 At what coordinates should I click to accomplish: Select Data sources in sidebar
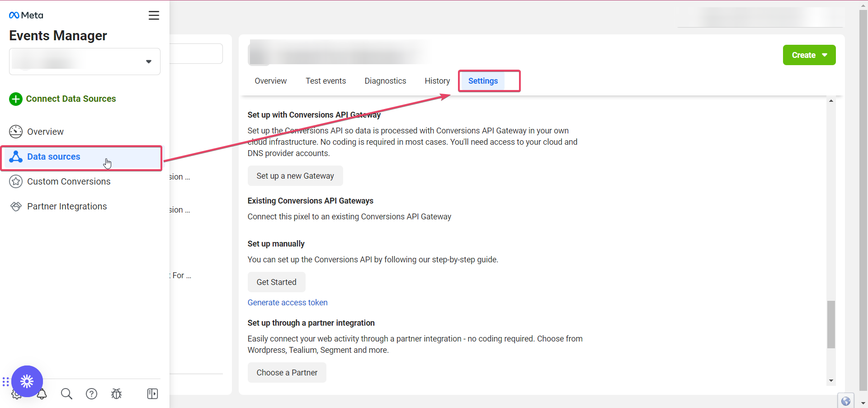tap(82, 157)
